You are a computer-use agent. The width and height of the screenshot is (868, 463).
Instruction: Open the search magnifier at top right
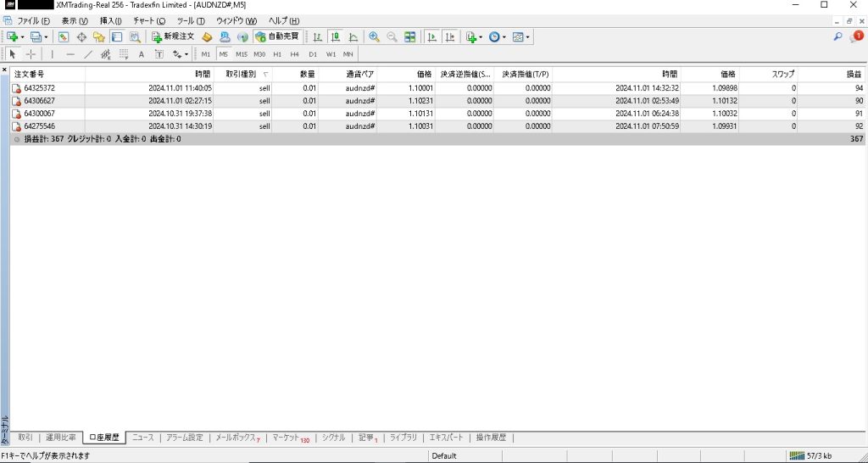(x=837, y=36)
